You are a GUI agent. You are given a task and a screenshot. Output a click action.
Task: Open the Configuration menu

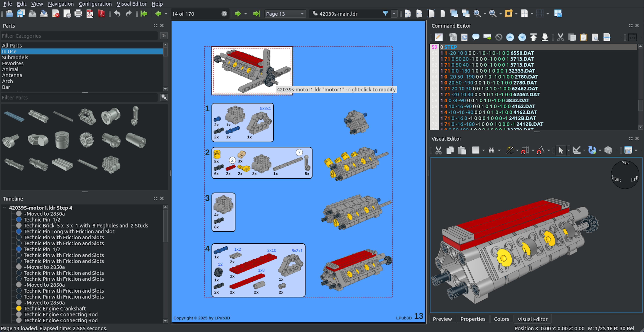point(95,4)
